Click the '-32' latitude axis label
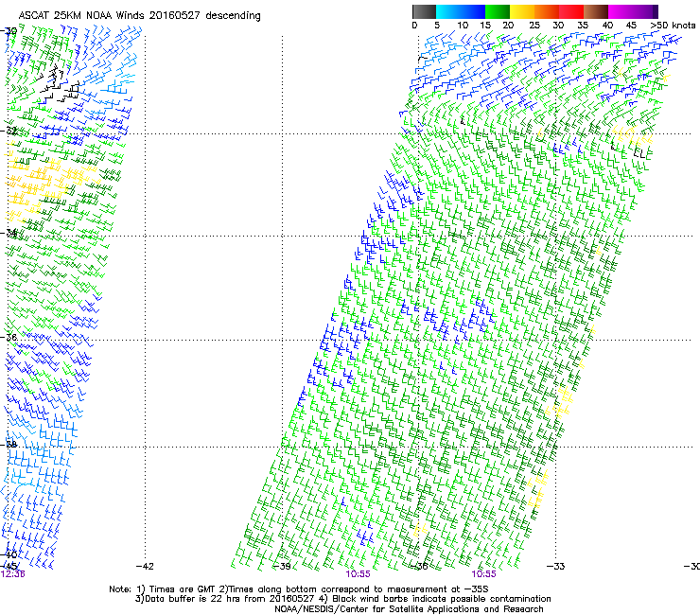The height and width of the screenshot is (615, 700). (9, 131)
